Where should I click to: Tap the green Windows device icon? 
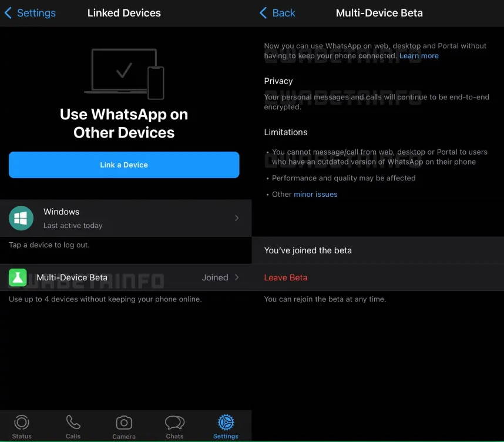click(21, 218)
